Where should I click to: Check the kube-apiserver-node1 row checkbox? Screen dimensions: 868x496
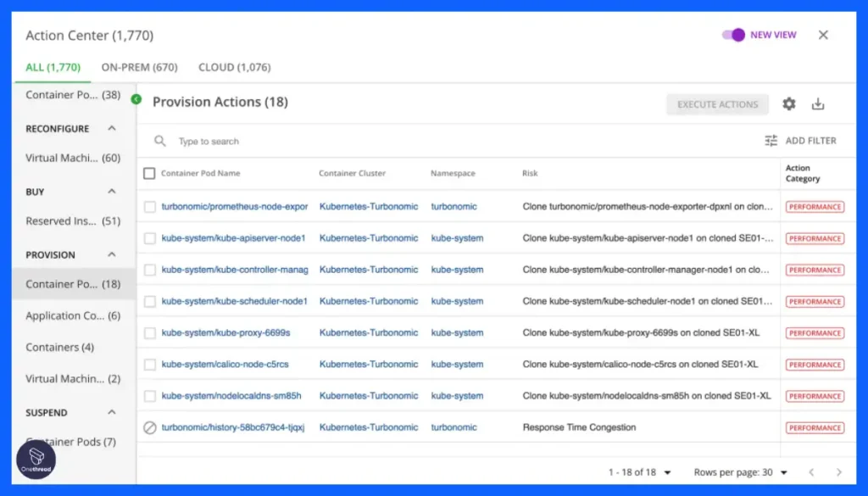point(149,238)
